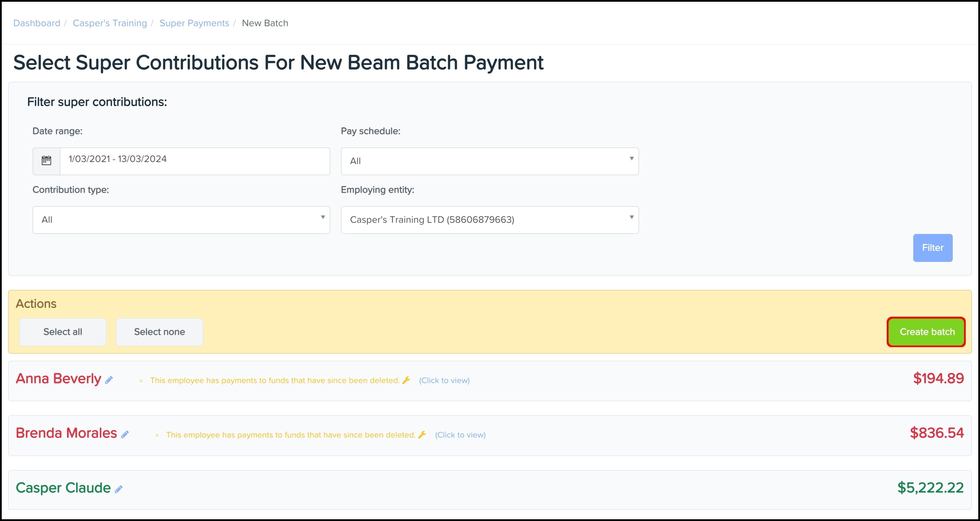Click '(Click to view)' for Brenda Morales

click(460, 435)
